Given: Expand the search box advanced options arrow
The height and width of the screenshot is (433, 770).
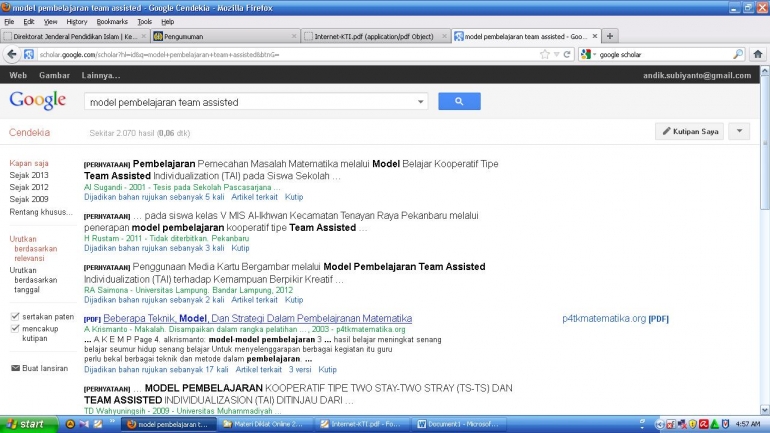Looking at the screenshot, I should tap(421, 102).
